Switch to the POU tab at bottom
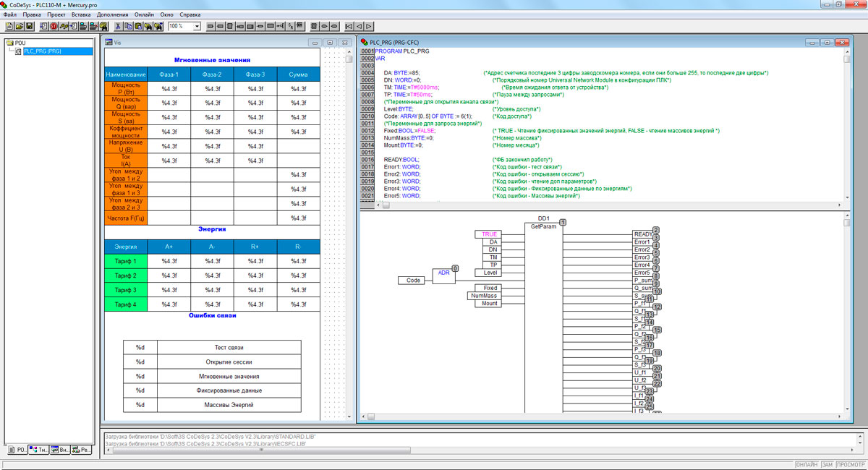868x470 pixels. pyautogui.click(x=17, y=450)
